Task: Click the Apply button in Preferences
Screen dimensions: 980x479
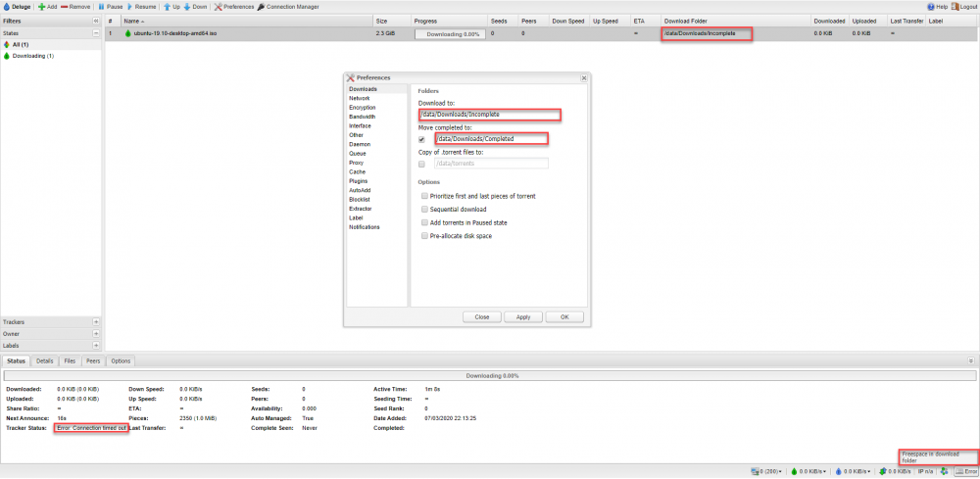Action: (x=523, y=316)
